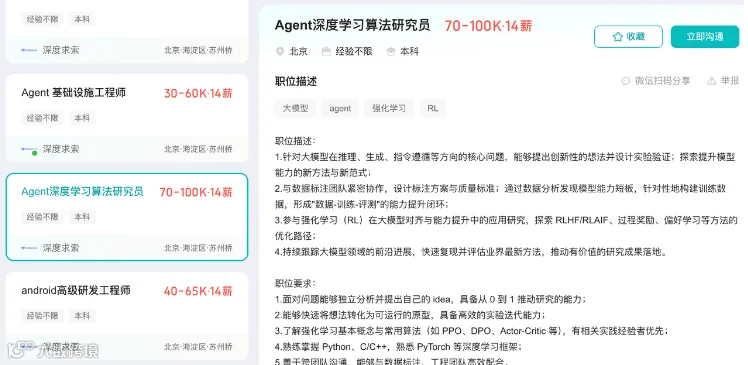Click the graduation cap icon beside 本科
Screen dimensions: 748x365
click(391, 51)
